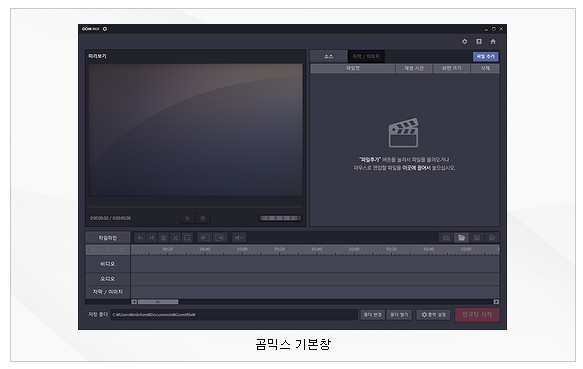The width and height of the screenshot is (583, 369).
Task: Click the clapperboard icon in source panel
Action: tap(404, 133)
